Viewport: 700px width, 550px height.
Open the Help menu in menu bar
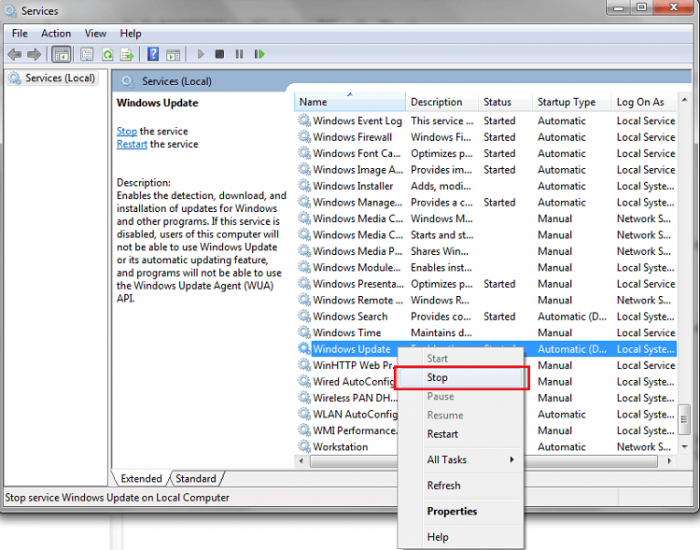130,33
